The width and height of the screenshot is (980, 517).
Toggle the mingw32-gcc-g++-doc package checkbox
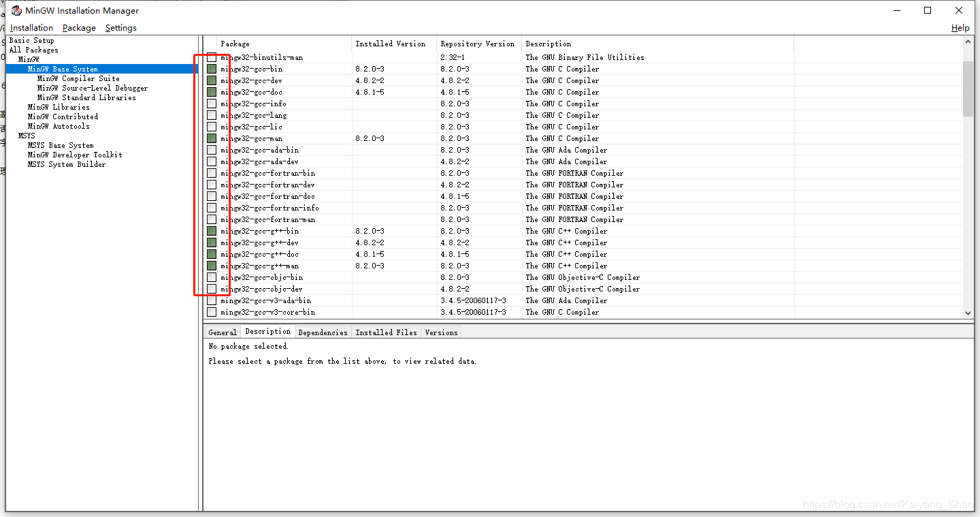click(x=212, y=254)
